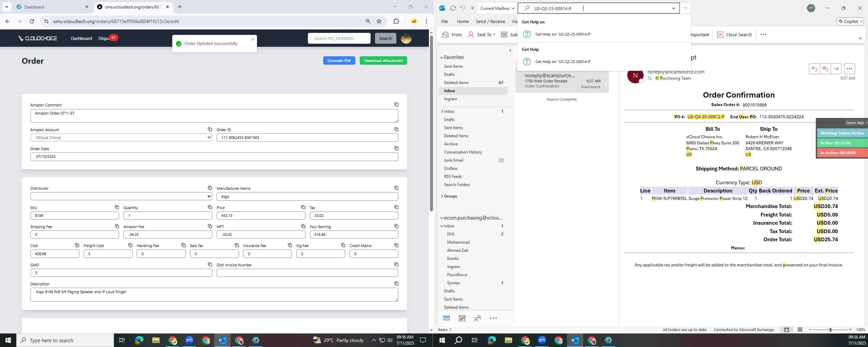Click the Search PO_NUMBER input field

339,38
